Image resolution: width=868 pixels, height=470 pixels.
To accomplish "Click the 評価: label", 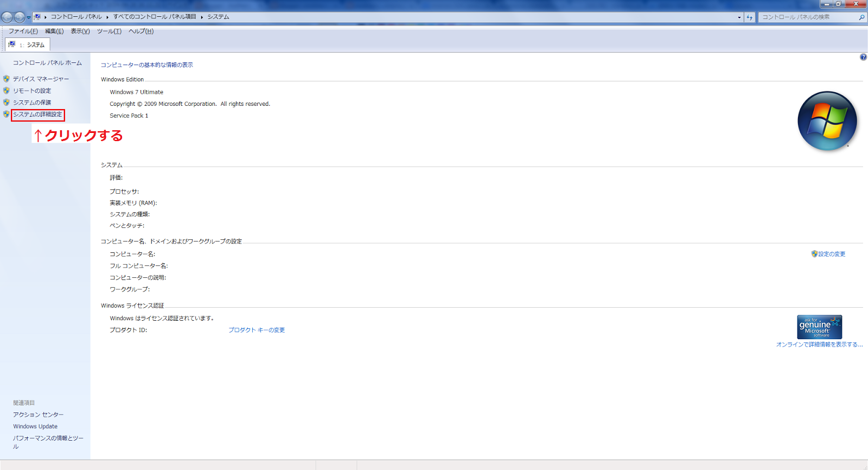I will tap(116, 178).
